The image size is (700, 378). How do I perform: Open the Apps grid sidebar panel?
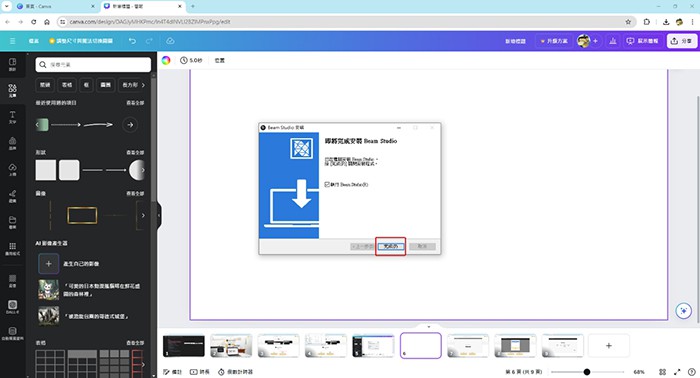click(x=12, y=249)
